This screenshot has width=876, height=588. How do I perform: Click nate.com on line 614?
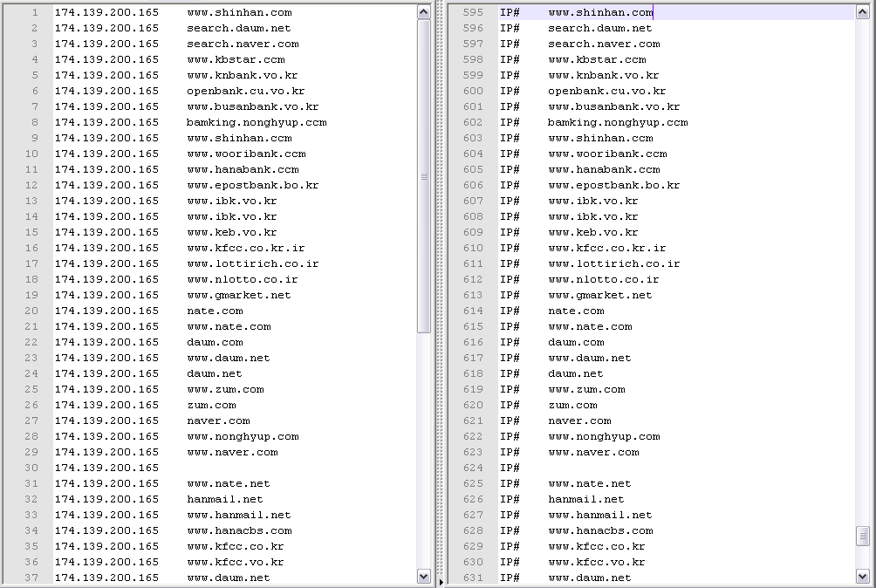click(x=576, y=311)
